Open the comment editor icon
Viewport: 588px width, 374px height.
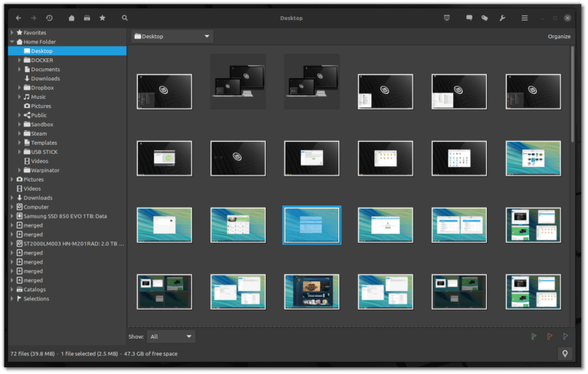pos(469,18)
